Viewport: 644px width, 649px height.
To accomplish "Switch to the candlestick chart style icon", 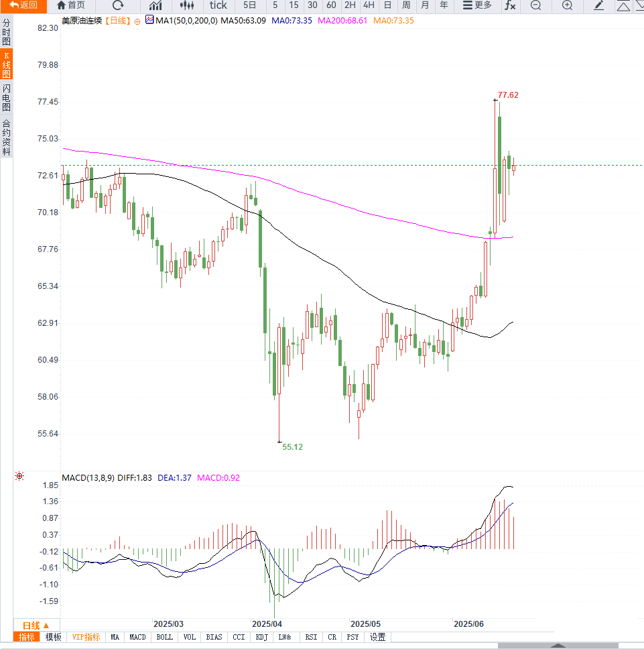I will point(187,5).
